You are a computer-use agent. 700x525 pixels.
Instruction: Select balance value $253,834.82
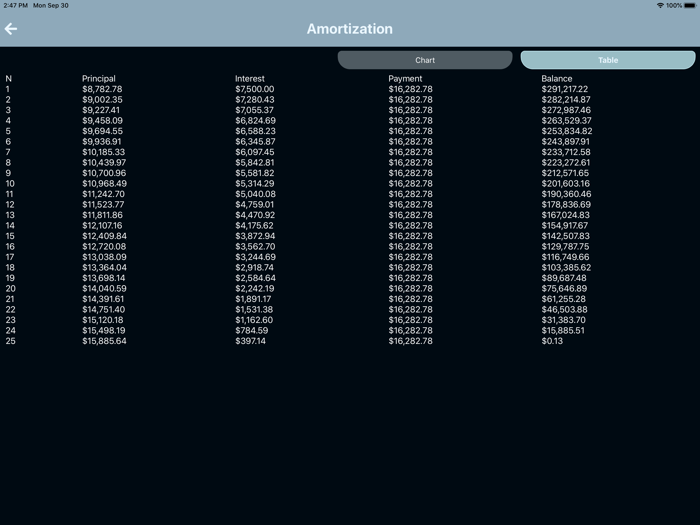567,131
